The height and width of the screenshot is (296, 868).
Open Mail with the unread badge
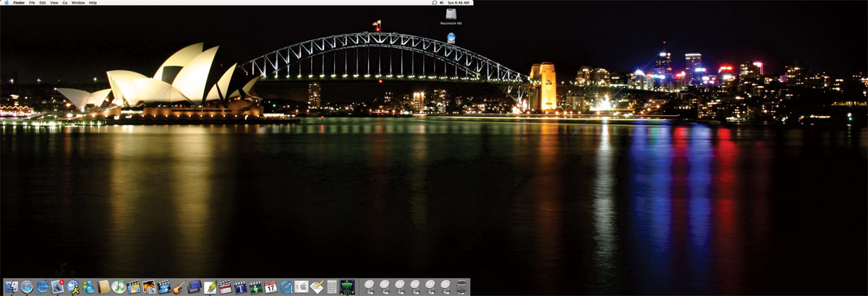pyautogui.click(x=58, y=287)
